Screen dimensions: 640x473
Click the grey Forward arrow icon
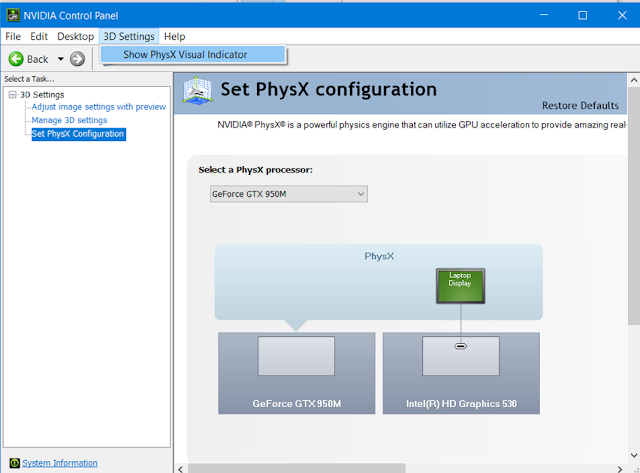[77, 59]
